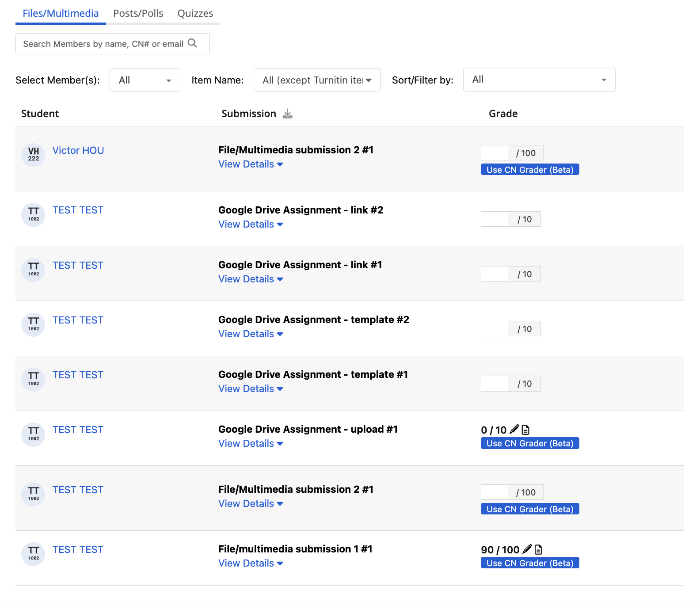700x609 pixels.
Task: Click TT avatar in template #2 row
Action: (x=34, y=325)
